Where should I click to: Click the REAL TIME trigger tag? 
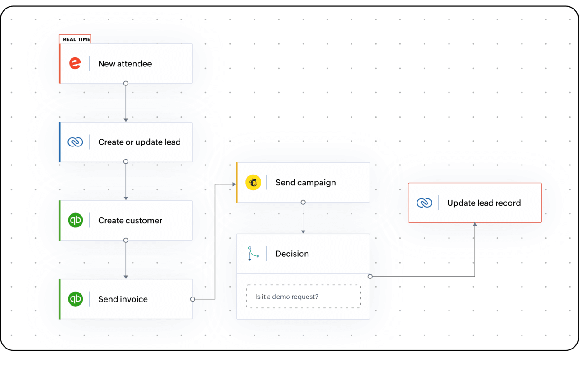tap(76, 39)
